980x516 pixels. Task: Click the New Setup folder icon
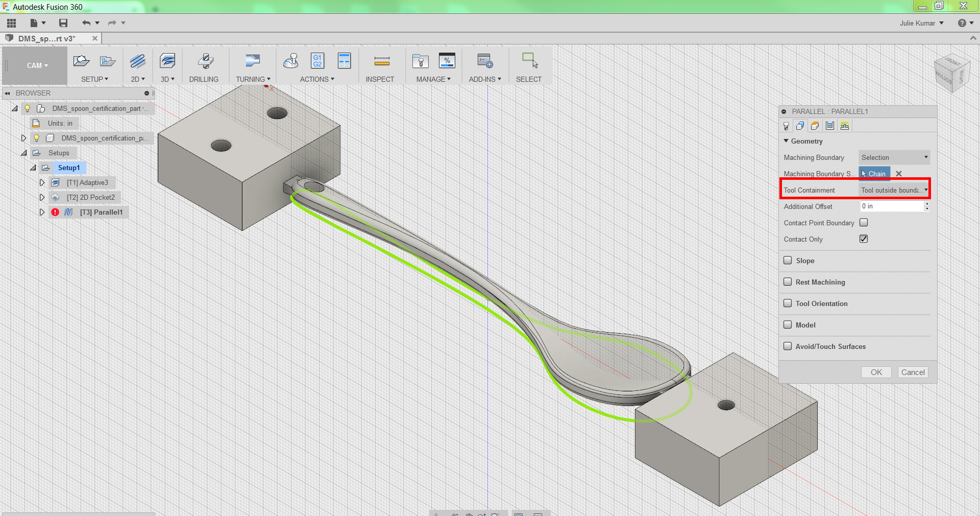pos(81,61)
